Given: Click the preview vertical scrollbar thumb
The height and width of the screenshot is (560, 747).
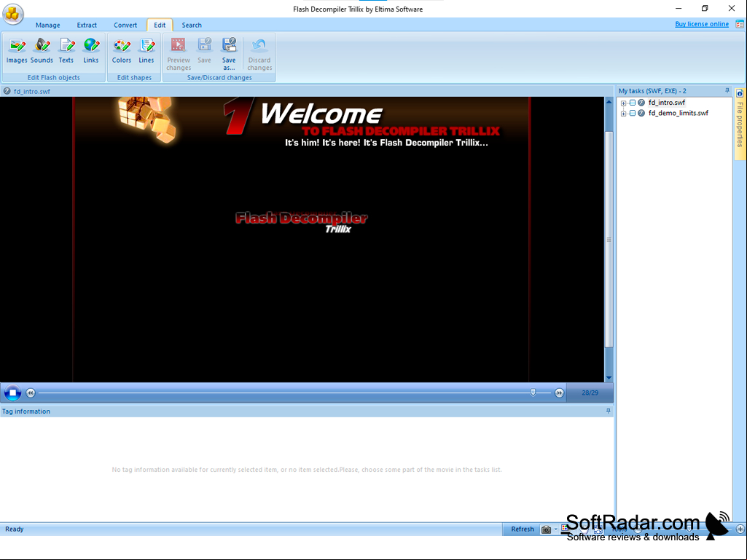Looking at the screenshot, I should pos(609,240).
